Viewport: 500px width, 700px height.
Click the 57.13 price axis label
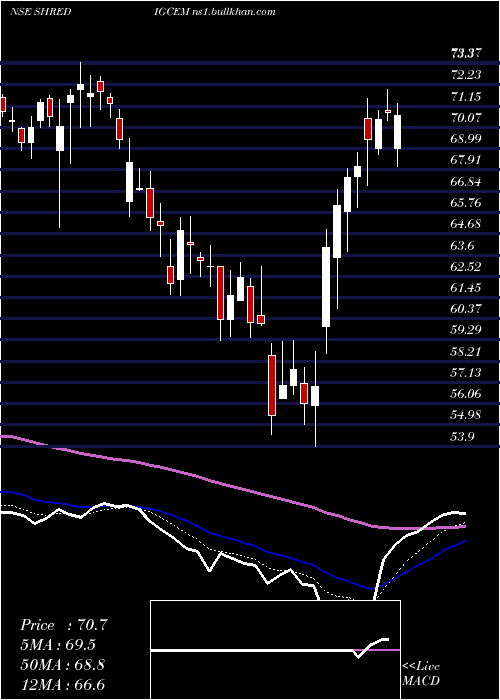click(x=466, y=372)
